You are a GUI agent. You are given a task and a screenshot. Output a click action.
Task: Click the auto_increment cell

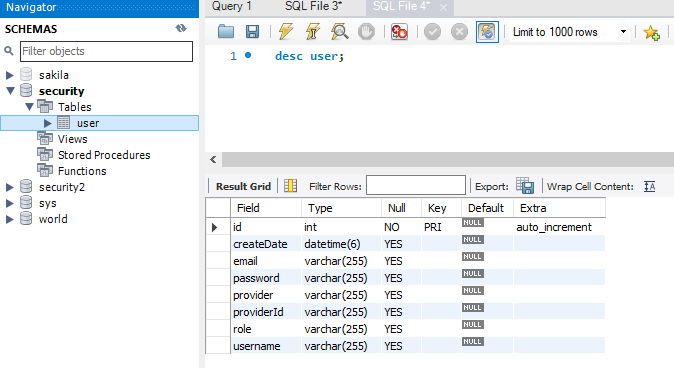[x=559, y=227]
